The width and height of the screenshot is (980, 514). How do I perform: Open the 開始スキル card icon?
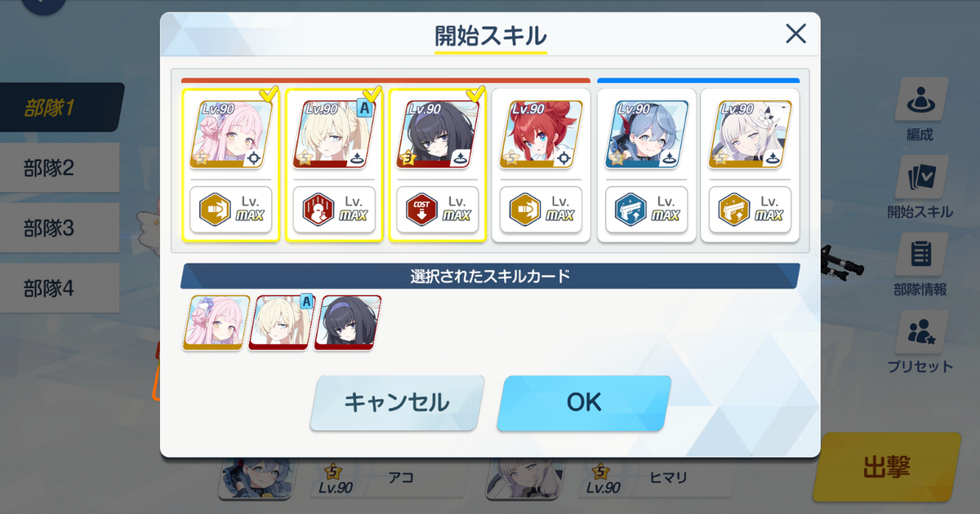pos(922,177)
